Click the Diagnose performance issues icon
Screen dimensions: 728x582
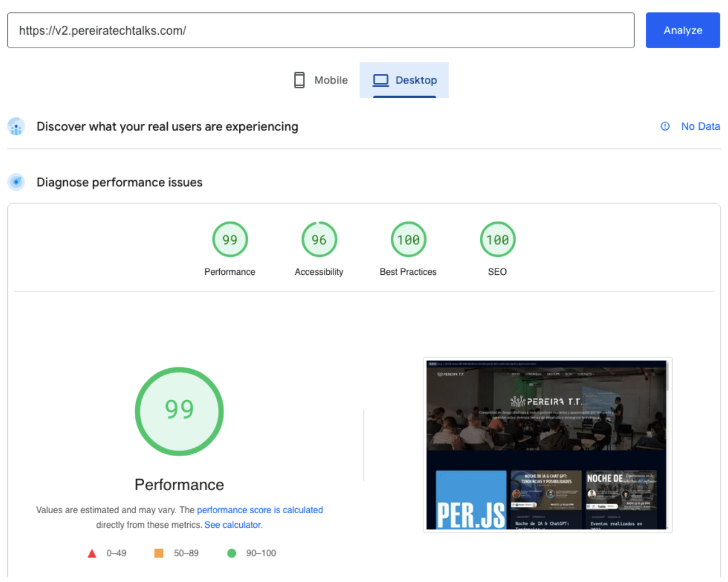click(16, 182)
